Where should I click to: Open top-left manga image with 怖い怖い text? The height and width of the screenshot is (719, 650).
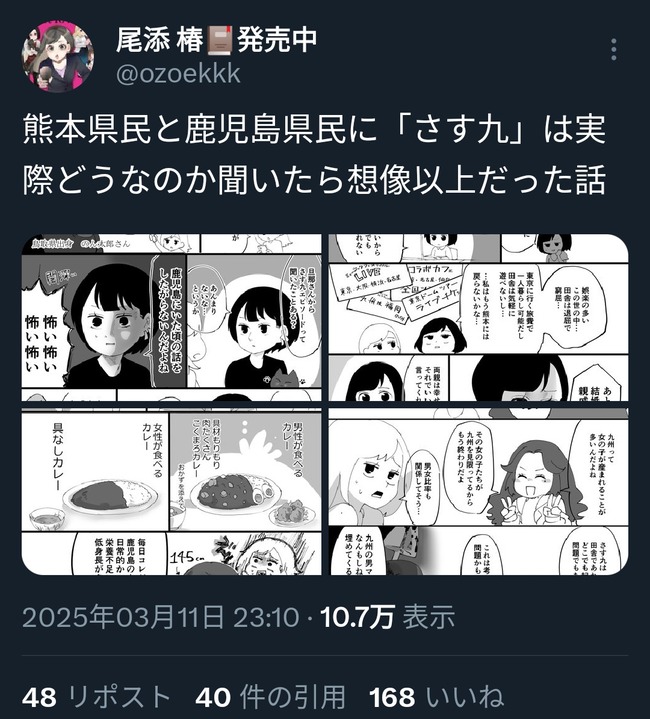[x=171, y=318]
